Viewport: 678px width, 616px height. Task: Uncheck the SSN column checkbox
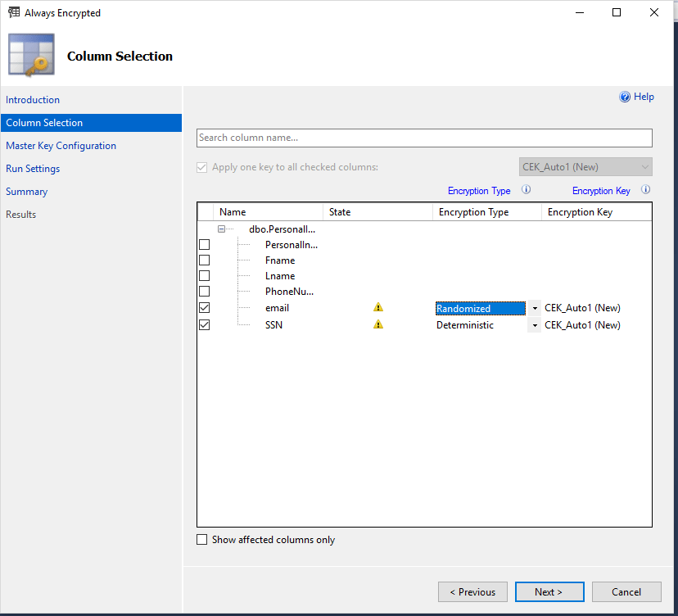pyautogui.click(x=205, y=324)
